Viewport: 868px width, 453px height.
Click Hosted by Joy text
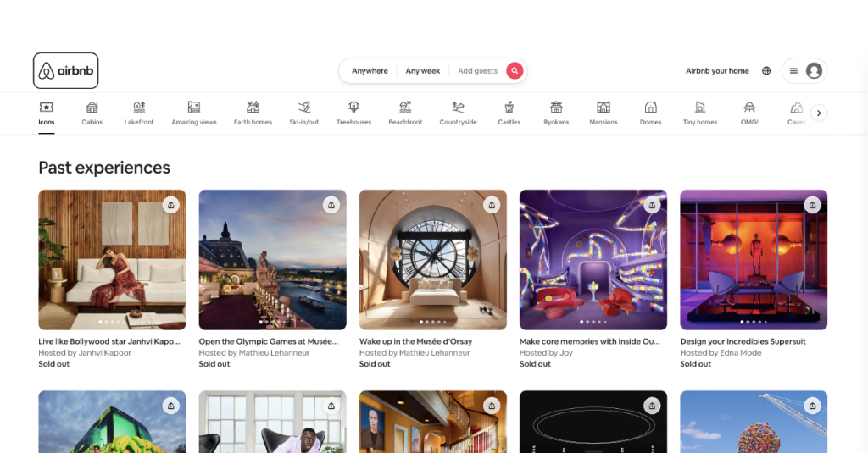coord(546,352)
